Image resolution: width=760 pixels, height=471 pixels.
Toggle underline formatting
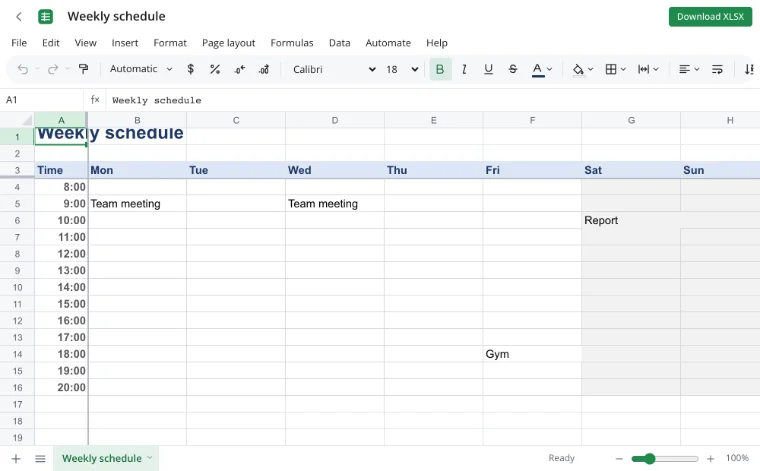(x=488, y=69)
